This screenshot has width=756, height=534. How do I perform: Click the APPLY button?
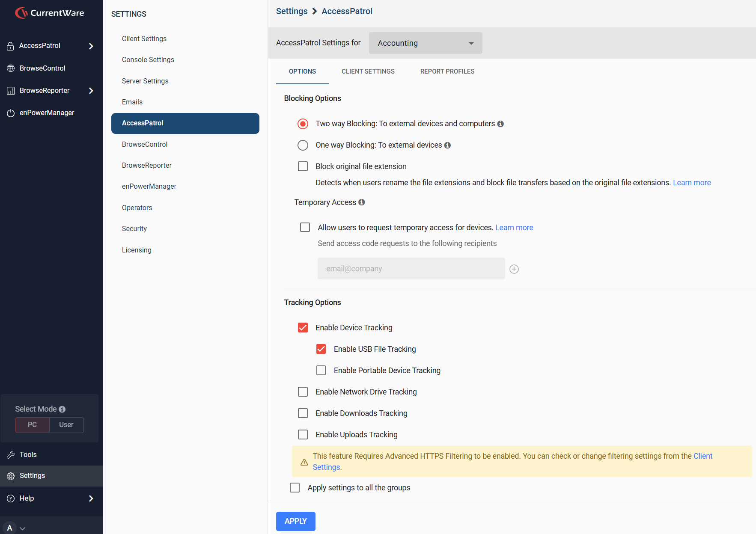click(296, 521)
